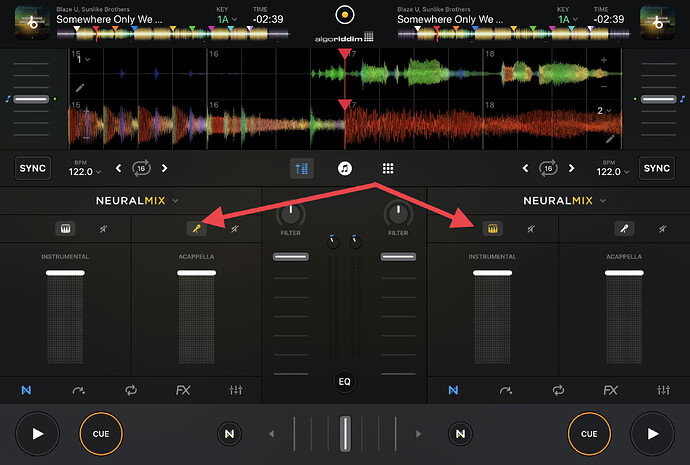
Task: Mute instrumental on left deck
Action: tap(103, 229)
